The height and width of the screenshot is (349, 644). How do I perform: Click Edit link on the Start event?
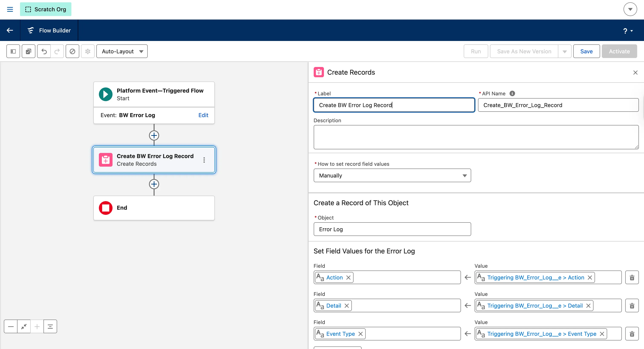203,115
